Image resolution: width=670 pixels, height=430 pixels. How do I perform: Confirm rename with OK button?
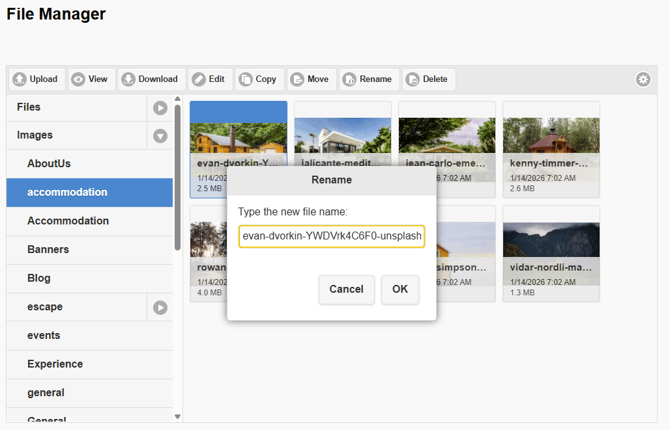[x=400, y=289]
